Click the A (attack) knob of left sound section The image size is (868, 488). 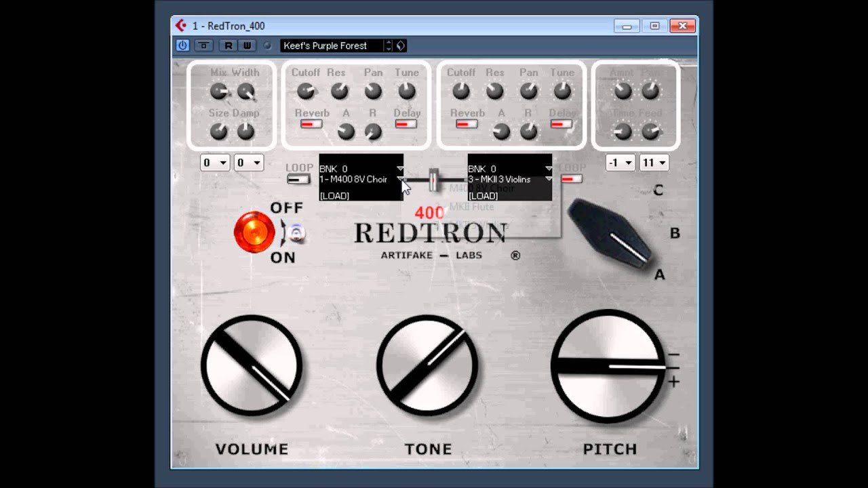[x=346, y=131]
